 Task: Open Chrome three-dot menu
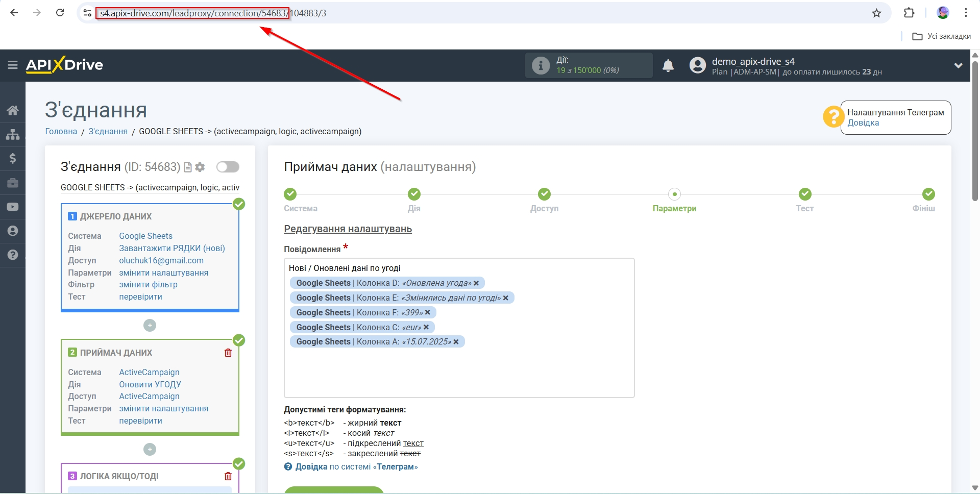(966, 13)
